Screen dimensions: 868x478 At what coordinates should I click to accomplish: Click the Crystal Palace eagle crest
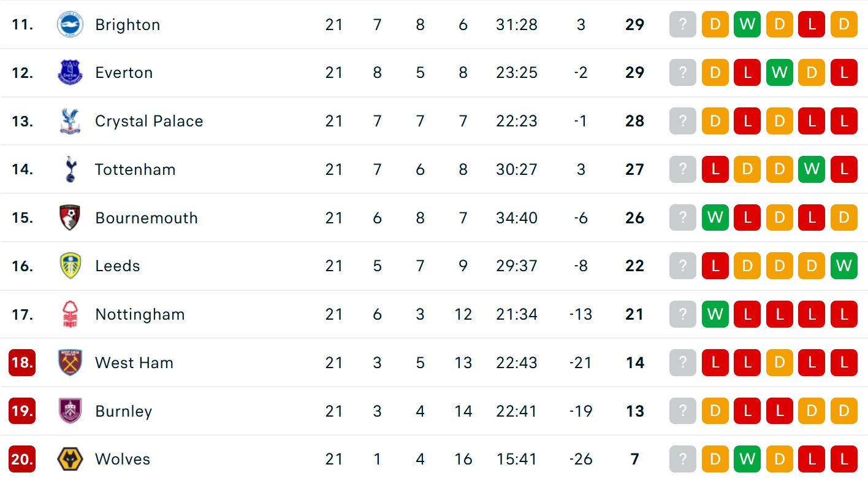coord(70,121)
